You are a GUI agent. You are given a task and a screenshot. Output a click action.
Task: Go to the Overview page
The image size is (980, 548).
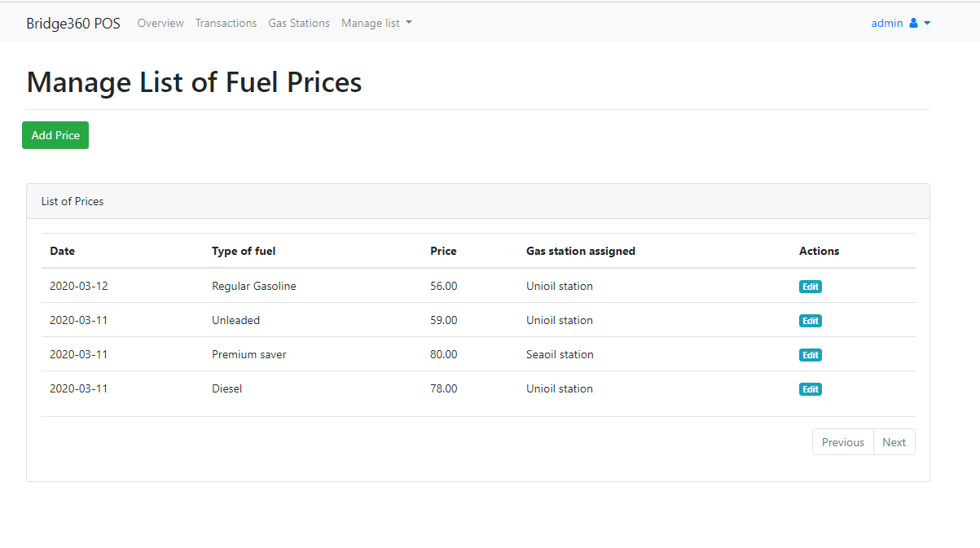[160, 23]
